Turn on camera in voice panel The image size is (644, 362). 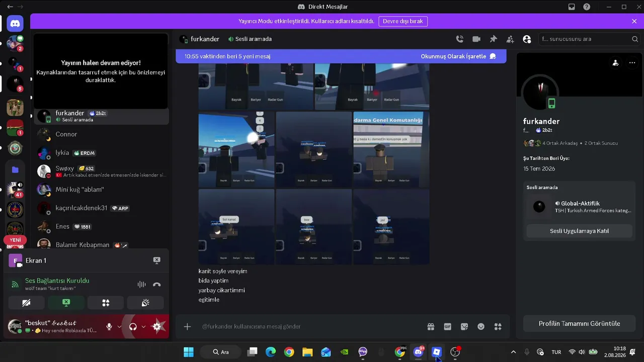[x=26, y=303]
